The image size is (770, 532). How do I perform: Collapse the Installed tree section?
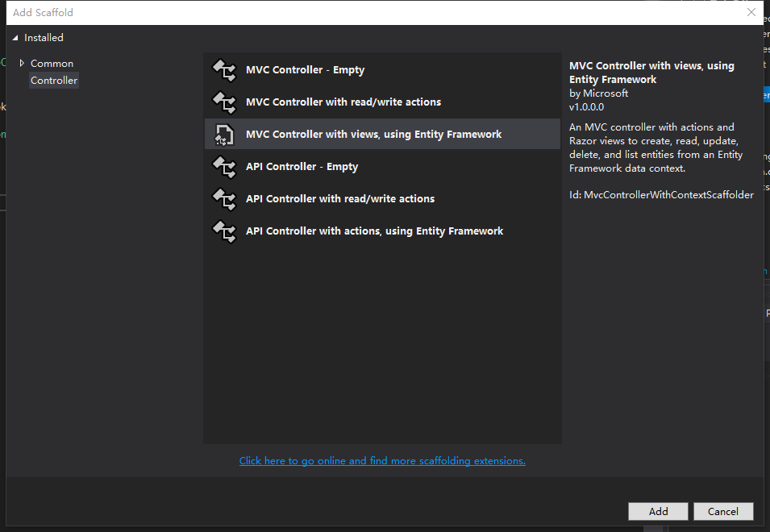coord(15,38)
